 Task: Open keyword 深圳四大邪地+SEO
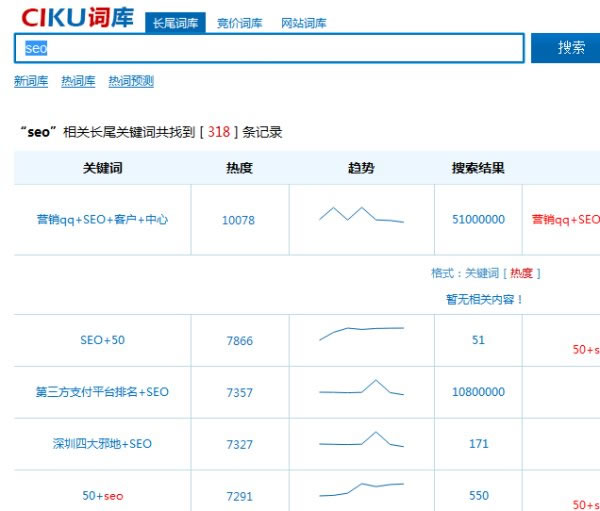coord(102,444)
